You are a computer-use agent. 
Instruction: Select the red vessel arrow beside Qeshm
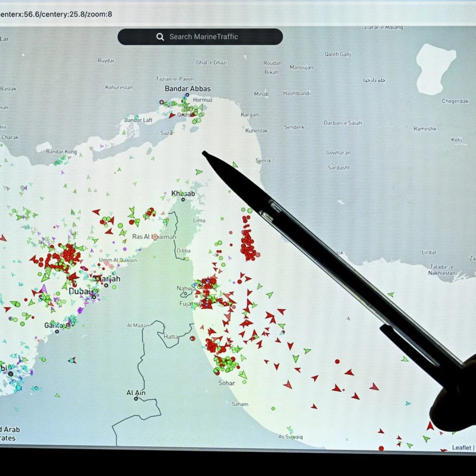point(172,115)
